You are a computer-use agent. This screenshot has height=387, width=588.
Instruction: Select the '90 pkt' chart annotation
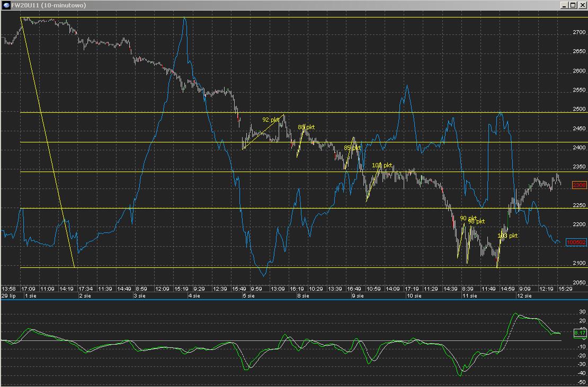click(x=468, y=218)
